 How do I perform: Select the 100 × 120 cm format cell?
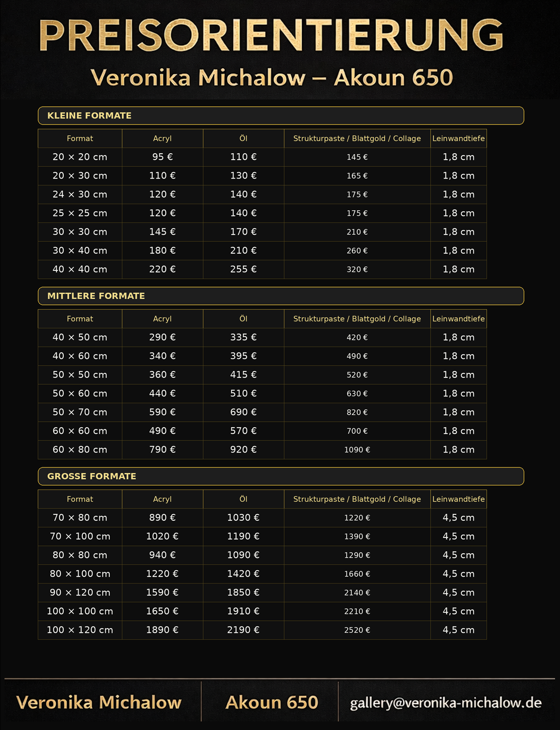[x=80, y=630]
